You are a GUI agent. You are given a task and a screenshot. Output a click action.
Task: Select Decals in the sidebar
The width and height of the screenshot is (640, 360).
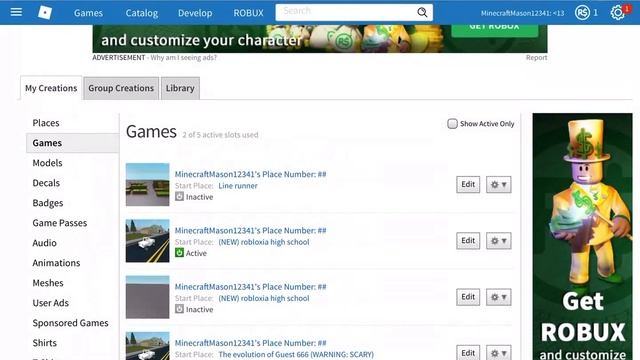[46, 183]
